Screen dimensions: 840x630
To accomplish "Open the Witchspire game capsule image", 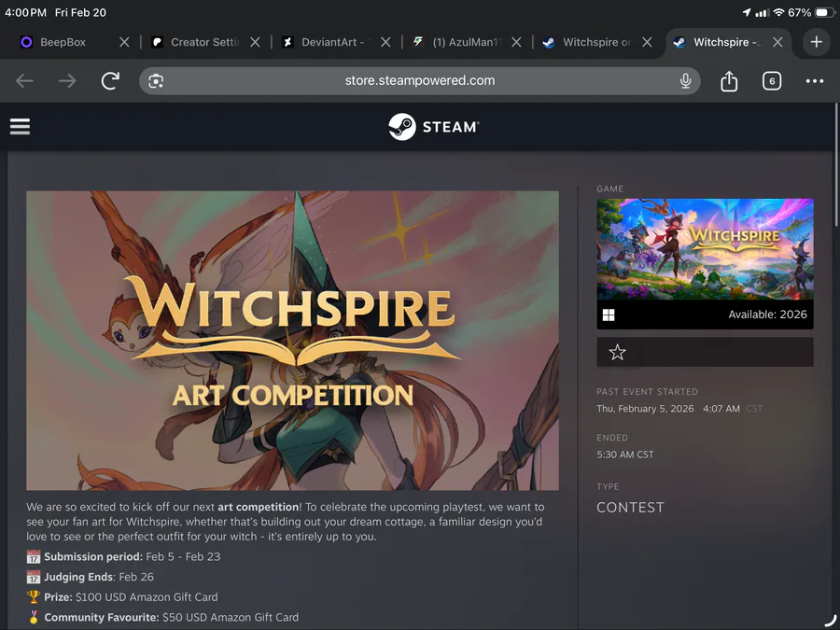I will pyautogui.click(x=705, y=249).
